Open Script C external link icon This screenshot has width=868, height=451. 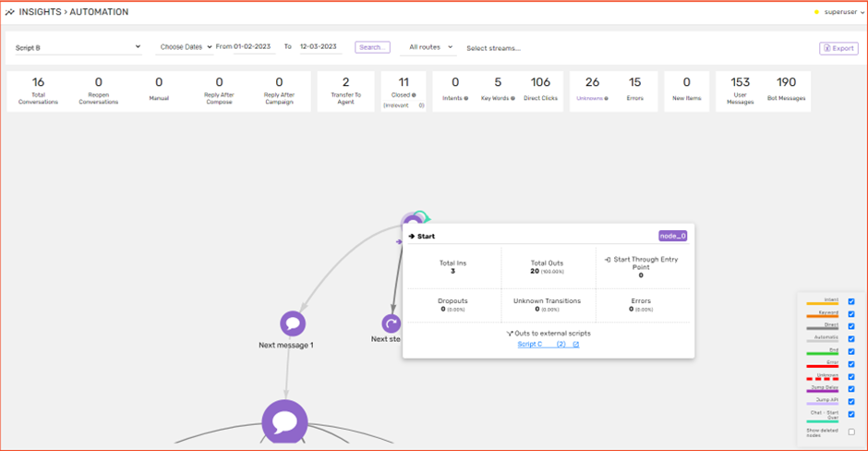tap(575, 345)
